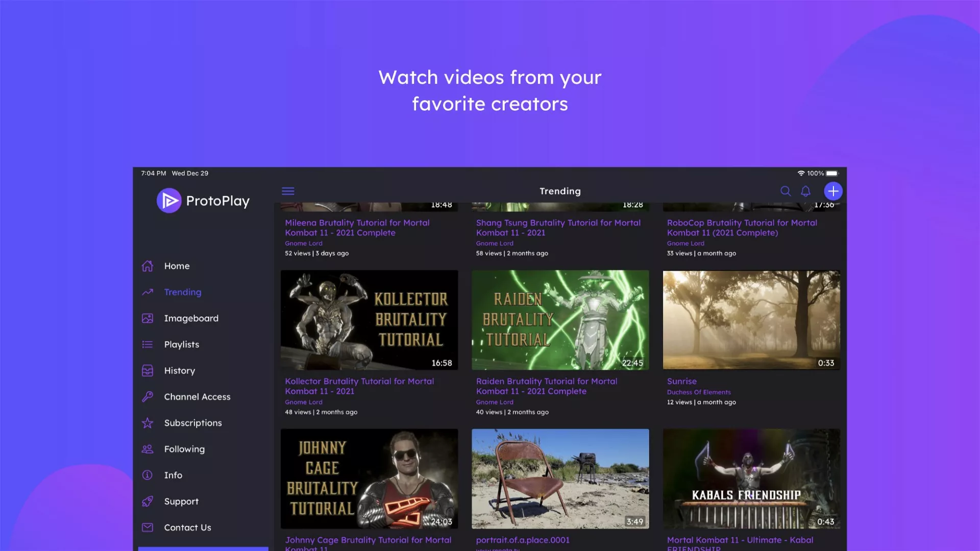Open the Info sidebar item

click(x=173, y=475)
